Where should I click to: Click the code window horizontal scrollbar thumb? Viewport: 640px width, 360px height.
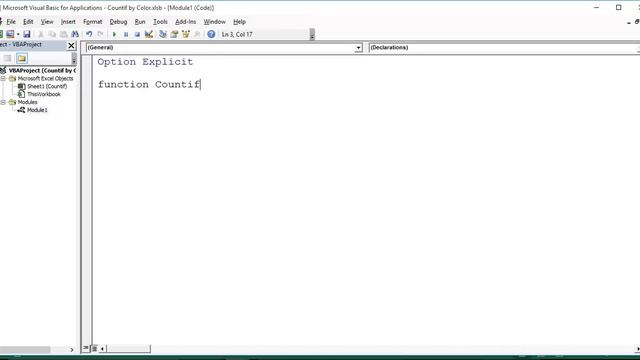[128, 349]
